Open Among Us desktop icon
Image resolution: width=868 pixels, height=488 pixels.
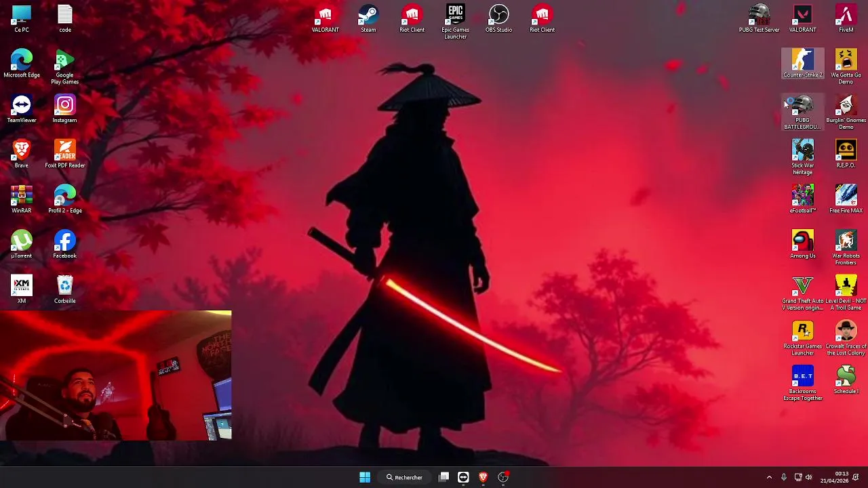tap(803, 245)
